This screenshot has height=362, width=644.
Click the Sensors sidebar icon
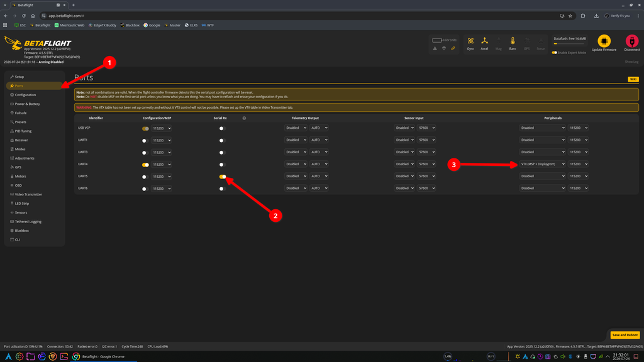pyautogui.click(x=12, y=212)
